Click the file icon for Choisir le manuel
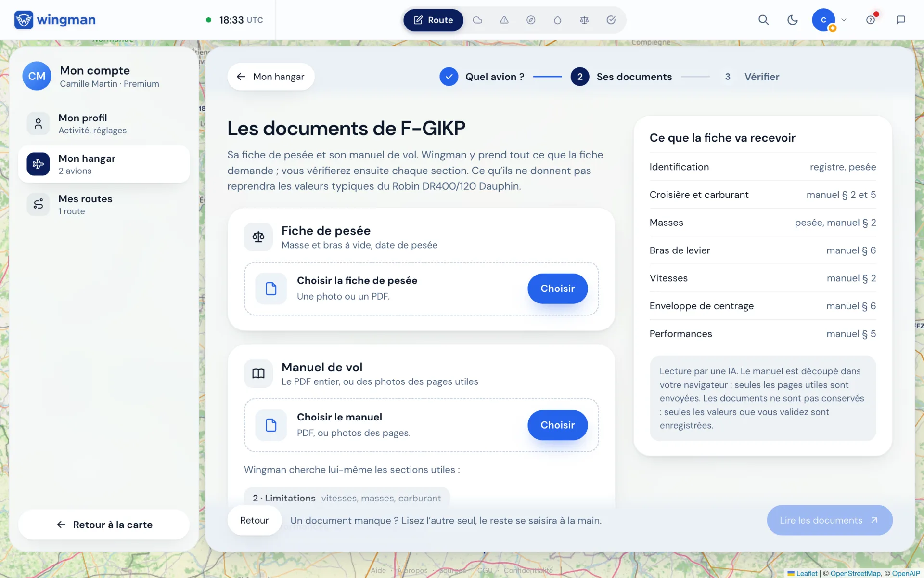Screen dimensions: 924x578 click(271, 425)
